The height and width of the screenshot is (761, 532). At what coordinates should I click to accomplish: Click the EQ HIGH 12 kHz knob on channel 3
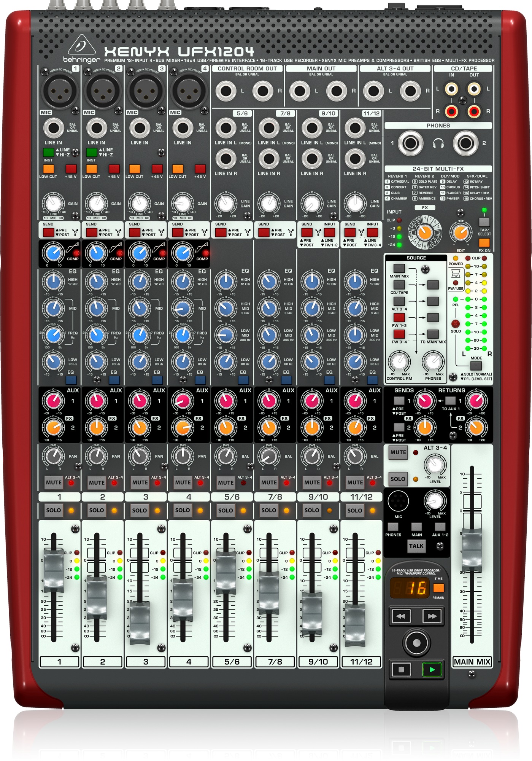pos(140,282)
